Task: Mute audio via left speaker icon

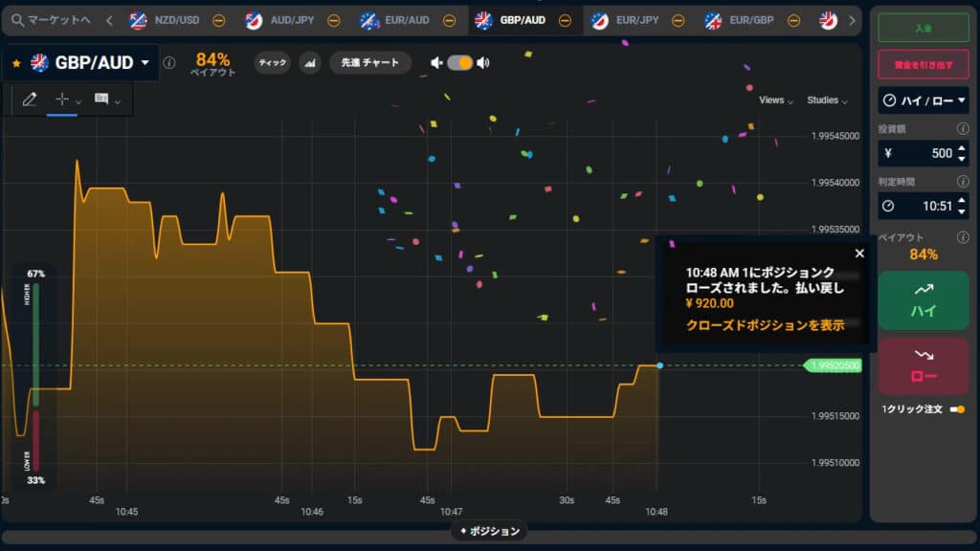Action: pyautogui.click(x=436, y=61)
